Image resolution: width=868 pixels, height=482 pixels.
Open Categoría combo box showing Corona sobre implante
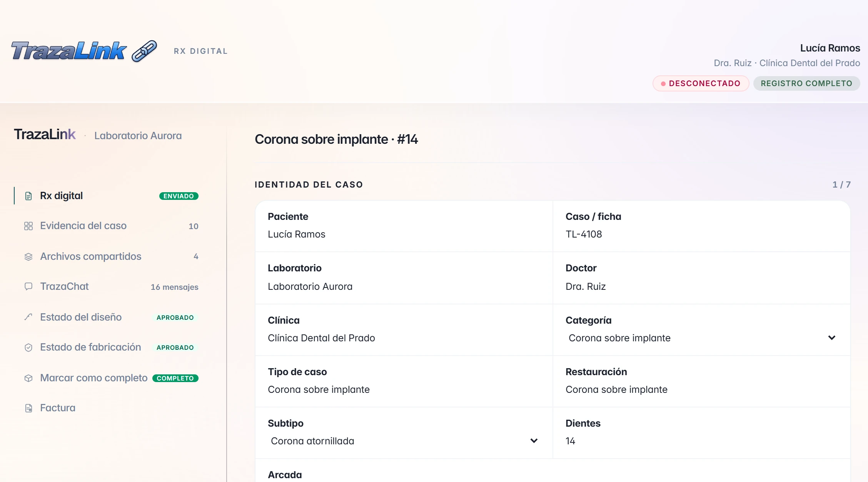[701, 338]
